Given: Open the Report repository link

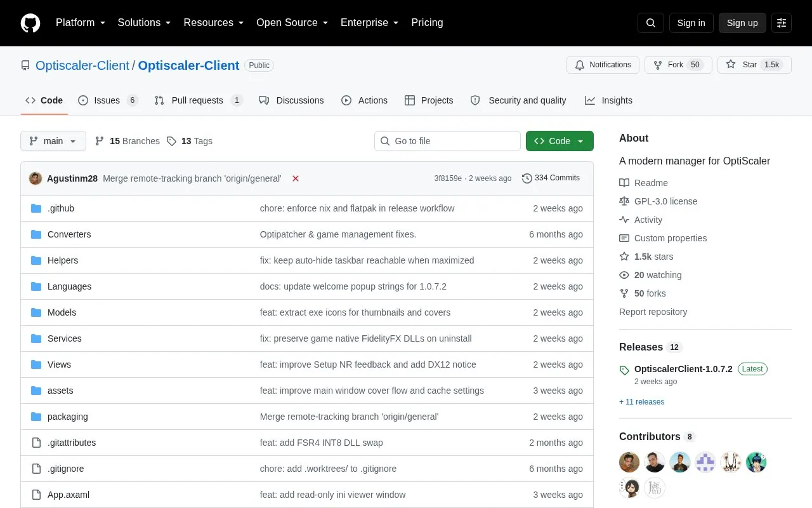Looking at the screenshot, I should pos(653,312).
